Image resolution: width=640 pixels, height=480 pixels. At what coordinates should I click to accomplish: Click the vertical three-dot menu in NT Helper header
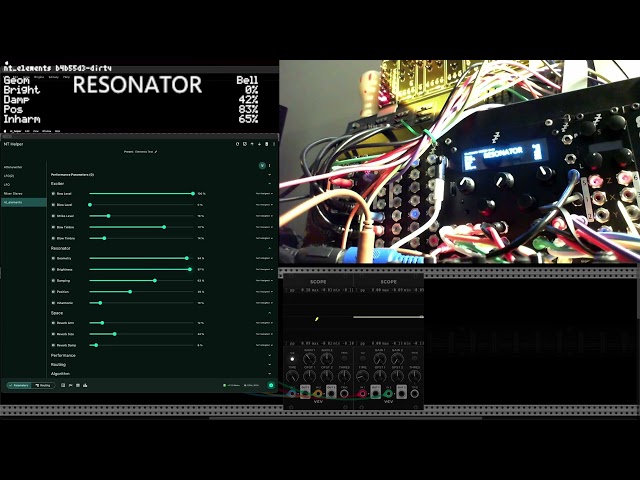point(274,144)
